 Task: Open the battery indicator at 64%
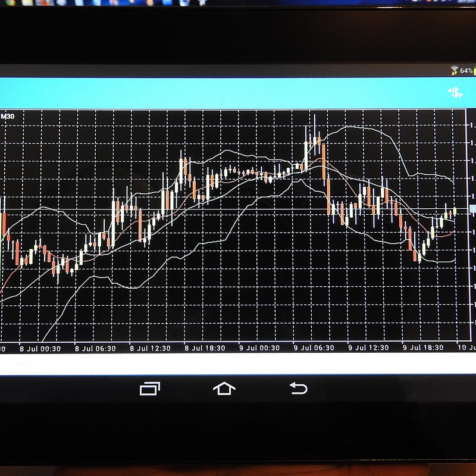tap(465, 70)
